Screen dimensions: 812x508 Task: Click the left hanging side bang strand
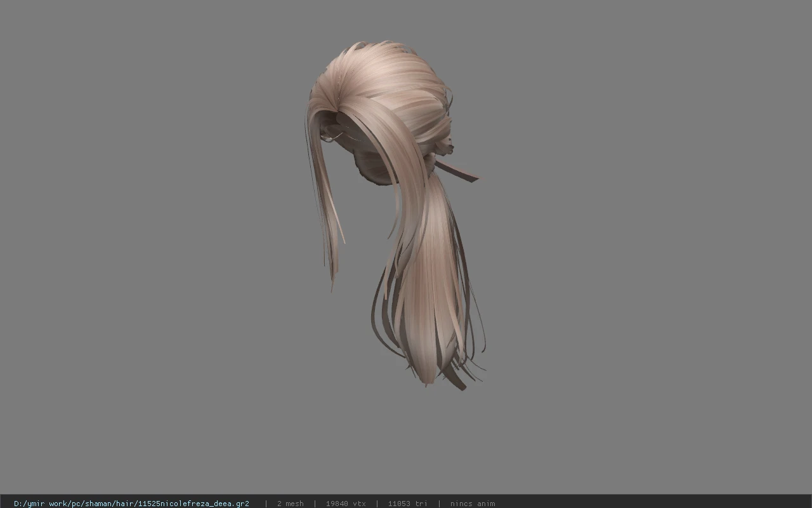click(x=327, y=197)
